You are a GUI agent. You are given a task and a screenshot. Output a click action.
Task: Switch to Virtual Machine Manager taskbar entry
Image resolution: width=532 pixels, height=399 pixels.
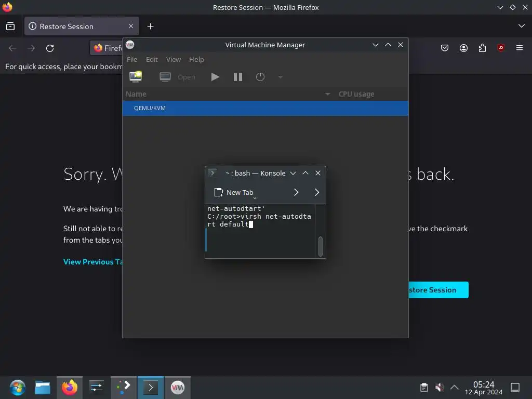pyautogui.click(x=178, y=388)
